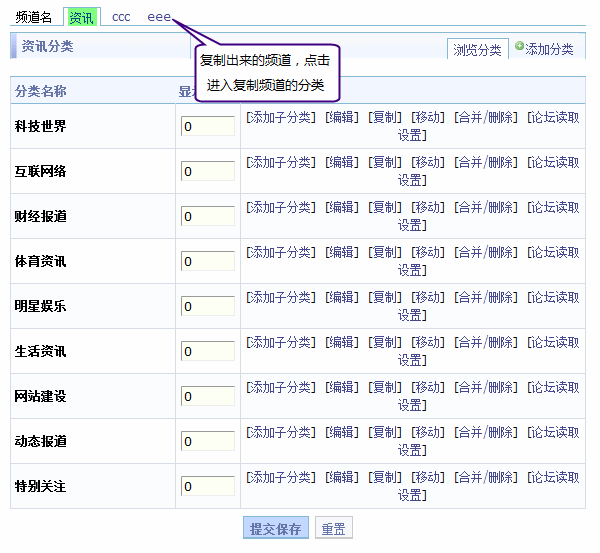600x553 pixels.
Task: Click 编辑 link for 网站建设
Action: click(x=341, y=387)
